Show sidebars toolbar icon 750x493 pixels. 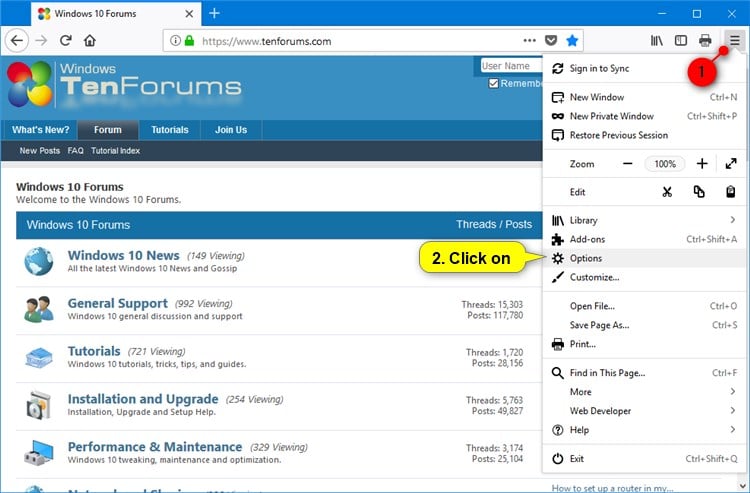(x=681, y=41)
